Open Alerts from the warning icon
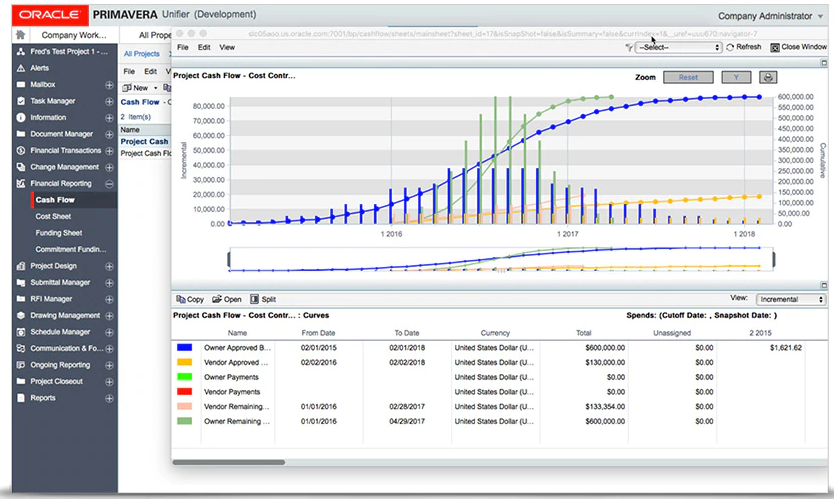Viewport: 834px width, 499px height. tap(21, 68)
